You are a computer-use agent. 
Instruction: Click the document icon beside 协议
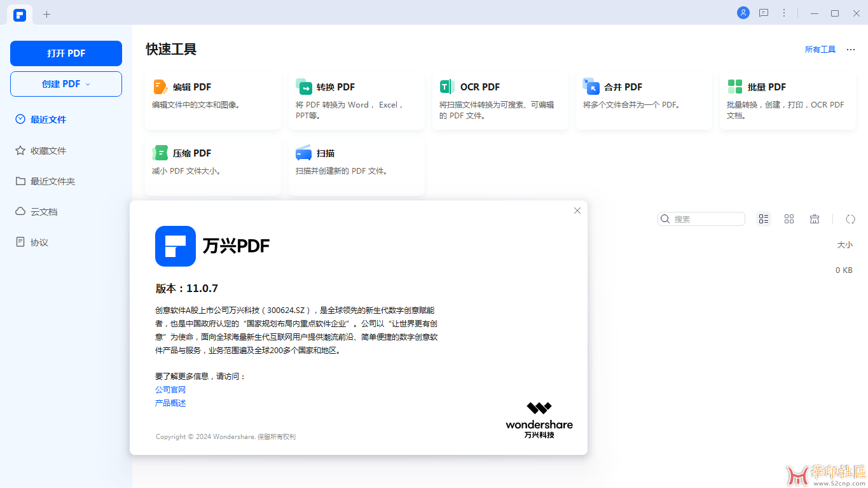click(20, 242)
